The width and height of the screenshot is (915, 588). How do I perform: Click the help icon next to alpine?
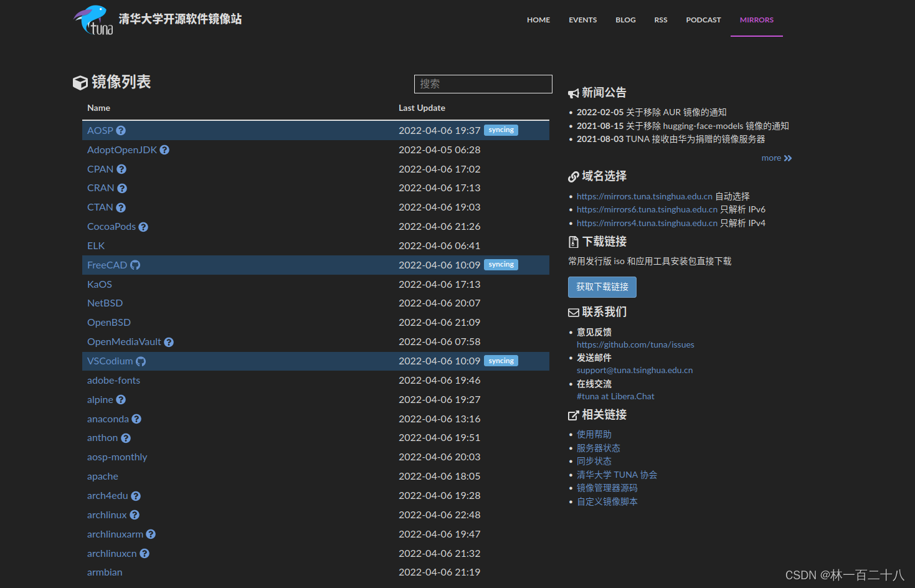point(121,400)
